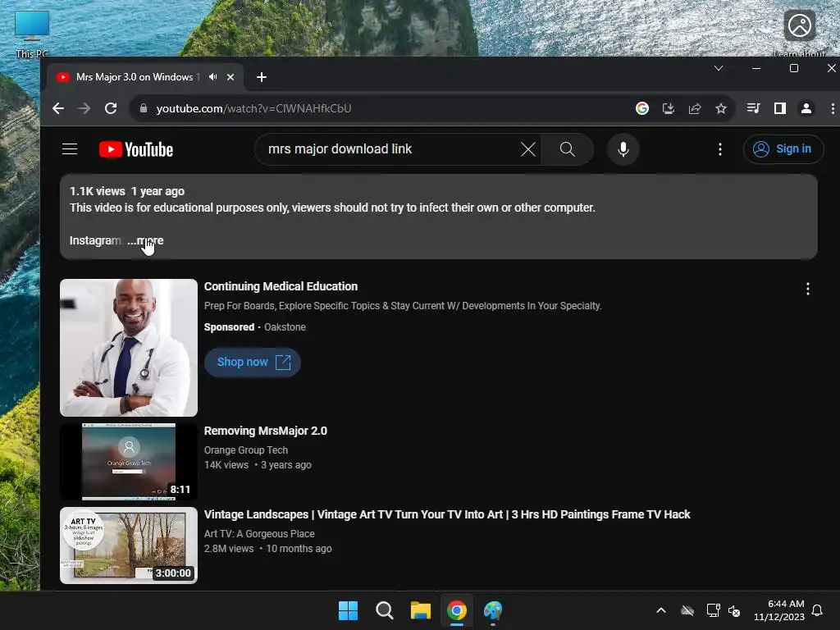This screenshot has width=840, height=630.
Task: Click Chrome forward arrow
Action: pyautogui.click(x=84, y=109)
